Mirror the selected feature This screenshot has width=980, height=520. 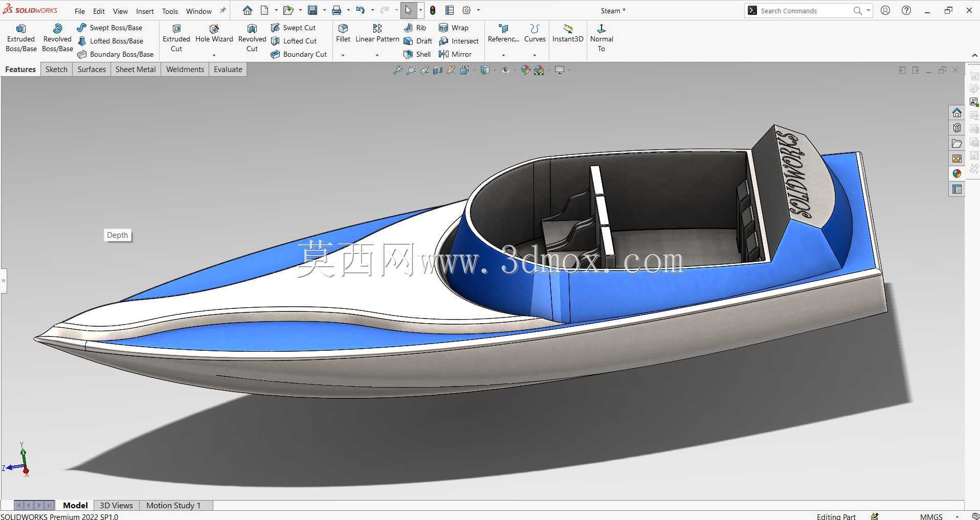tap(455, 54)
